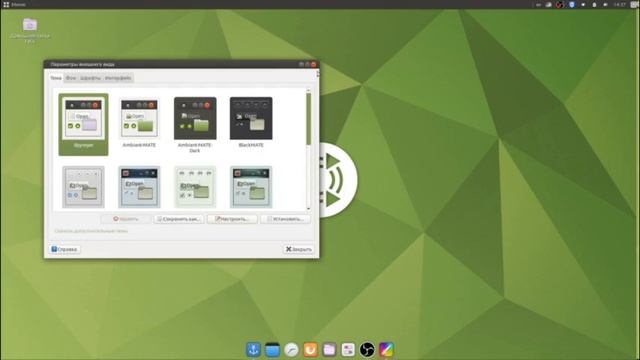This screenshot has width=640, height=360.
Task: Click the clock in the top panel
Action: [x=620, y=4]
